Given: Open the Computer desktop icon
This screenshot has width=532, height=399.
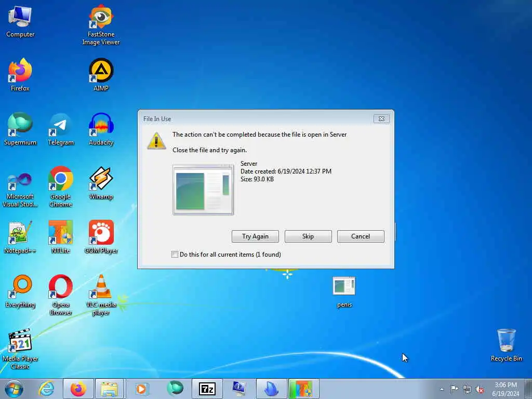Looking at the screenshot, I should pos(20,22).
